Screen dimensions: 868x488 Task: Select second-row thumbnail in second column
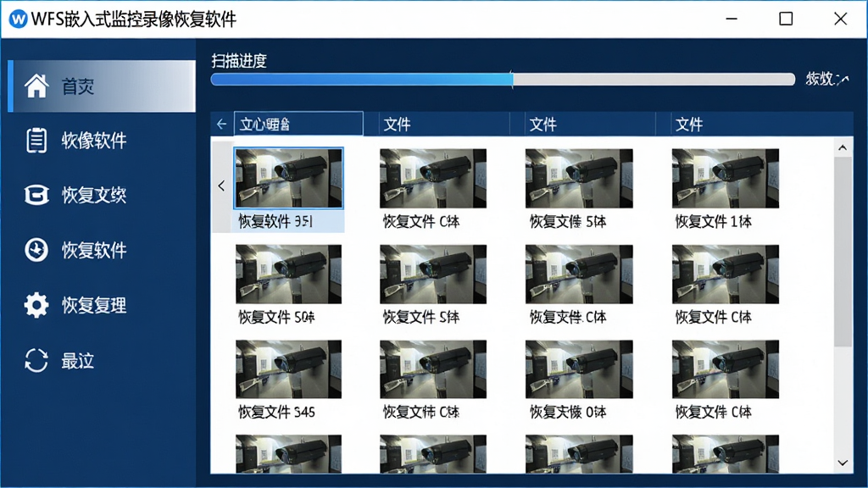(x=433, y=274)
